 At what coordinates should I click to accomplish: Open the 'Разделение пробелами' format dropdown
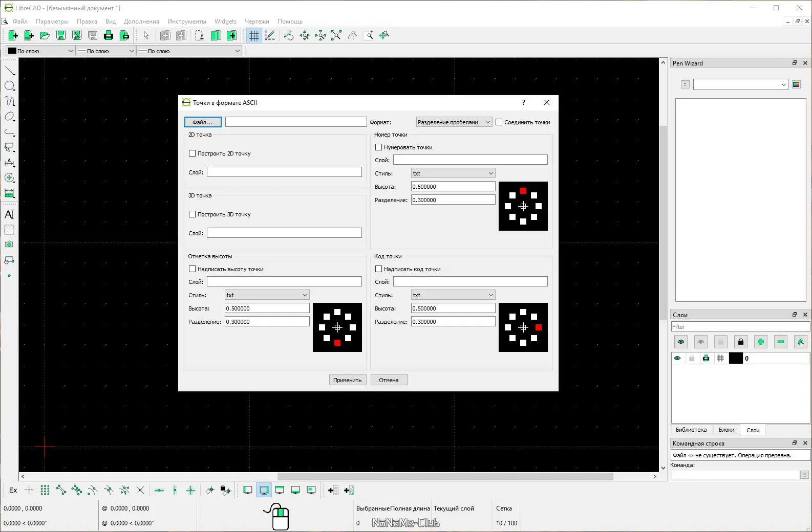454,122
